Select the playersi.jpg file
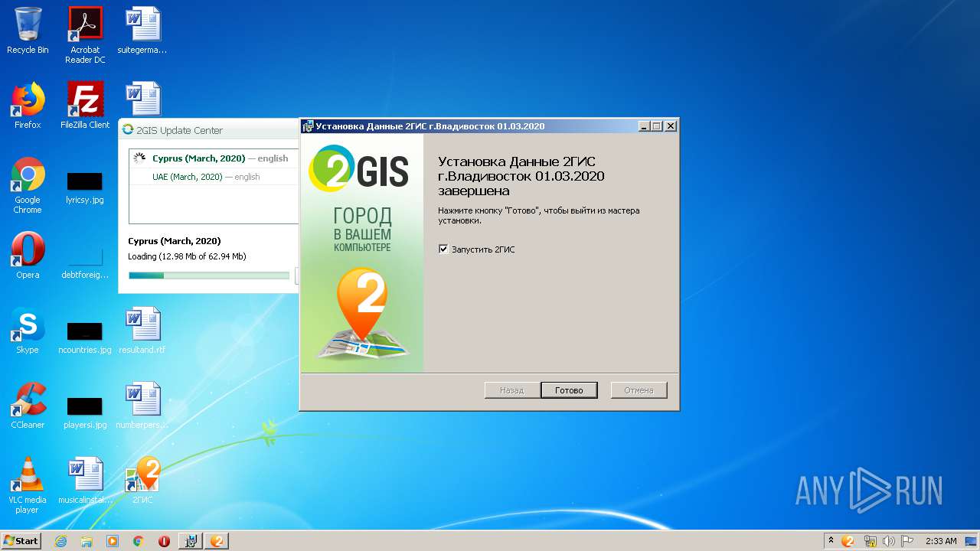This screenshot has width=980, height=551. click(x=85, y=412)
